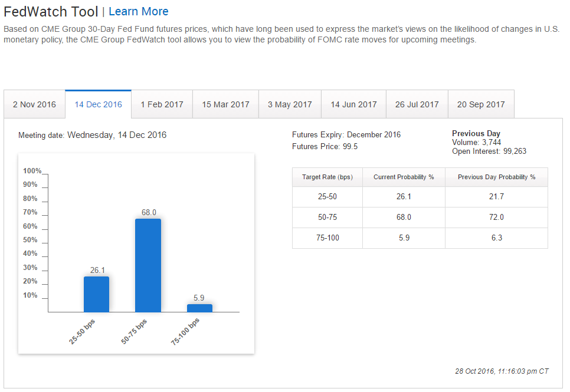The image size is (570, 392).
Task: Click the Target Rate (bps) column header
Action: pos(327,177)
